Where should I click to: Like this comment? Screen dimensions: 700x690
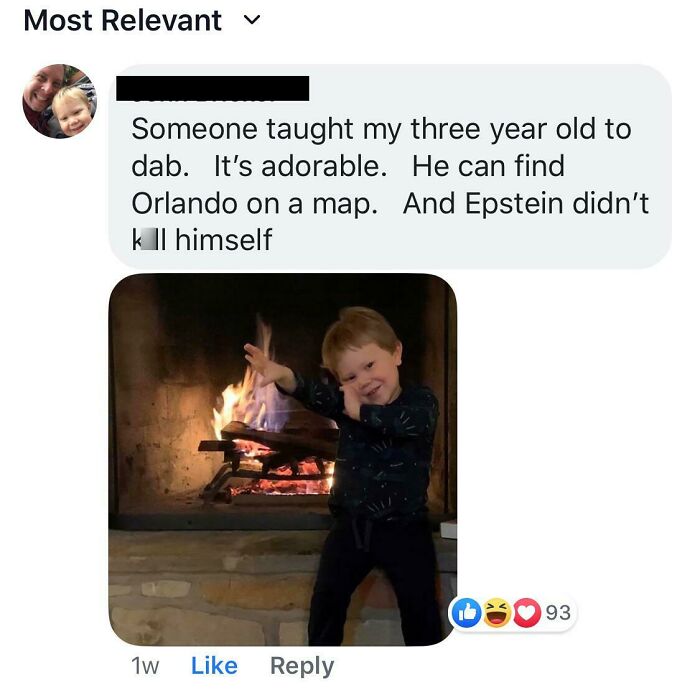214,666
